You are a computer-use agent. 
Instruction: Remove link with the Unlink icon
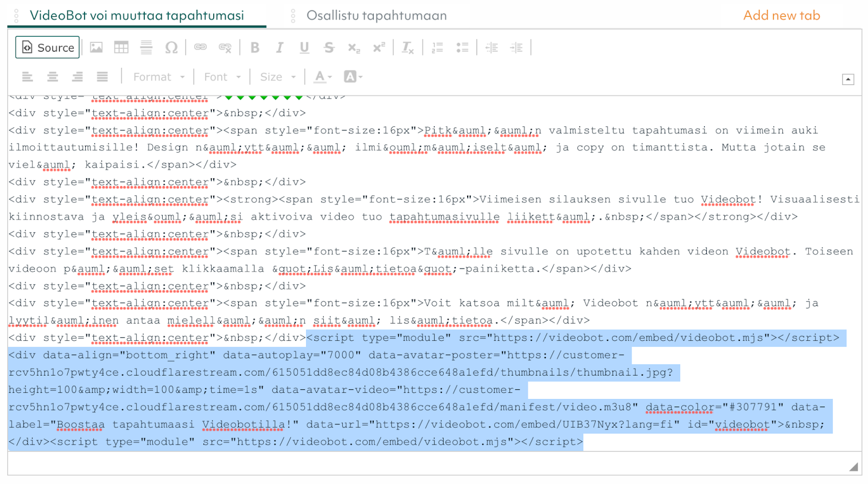[225, 48]
